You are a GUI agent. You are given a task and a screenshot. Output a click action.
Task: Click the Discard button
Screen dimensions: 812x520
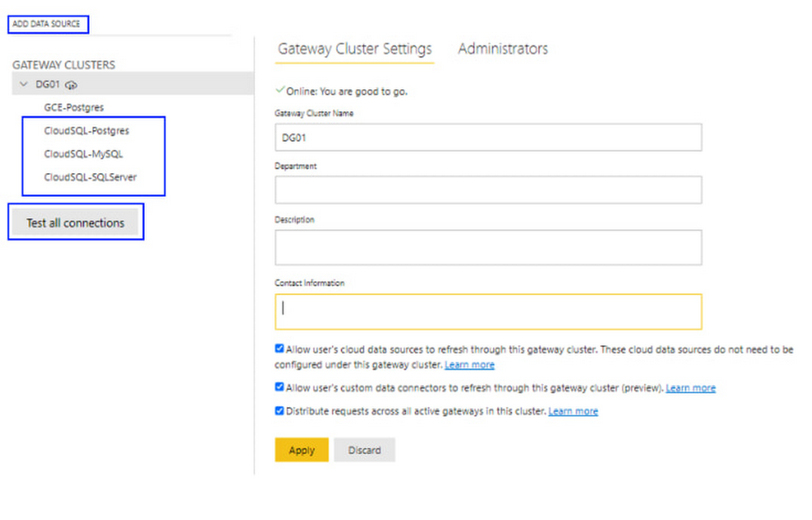364,450
